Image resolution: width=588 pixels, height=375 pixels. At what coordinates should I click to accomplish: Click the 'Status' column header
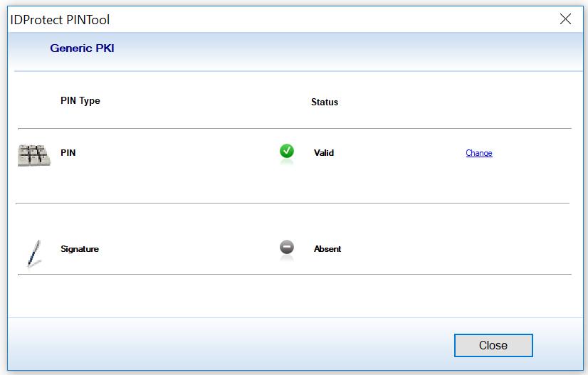(325, 102)
